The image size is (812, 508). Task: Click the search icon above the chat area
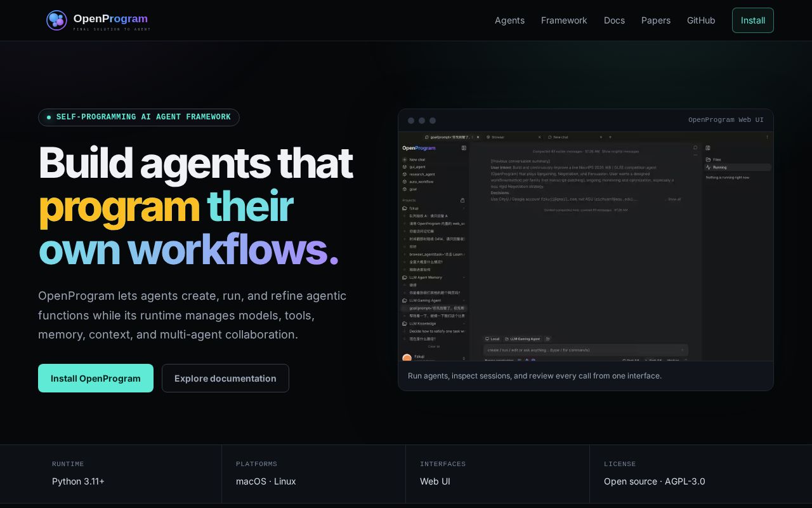point(695,148)
